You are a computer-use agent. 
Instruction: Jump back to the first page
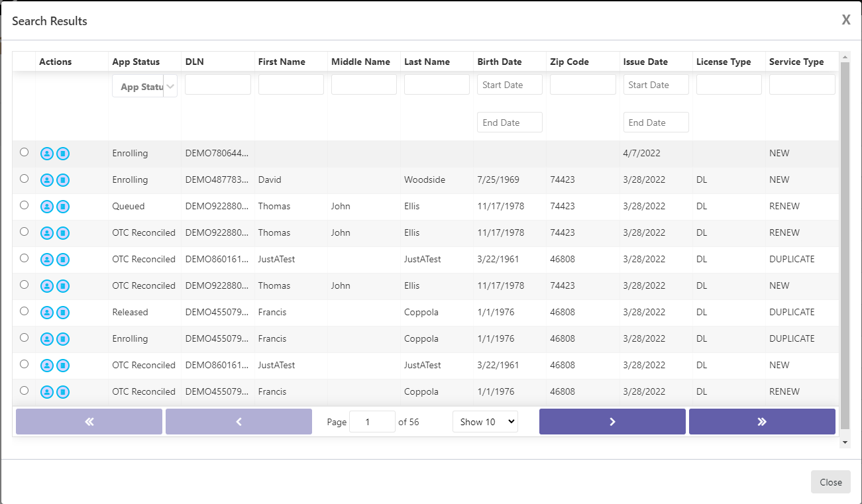(x=88, y=421)
